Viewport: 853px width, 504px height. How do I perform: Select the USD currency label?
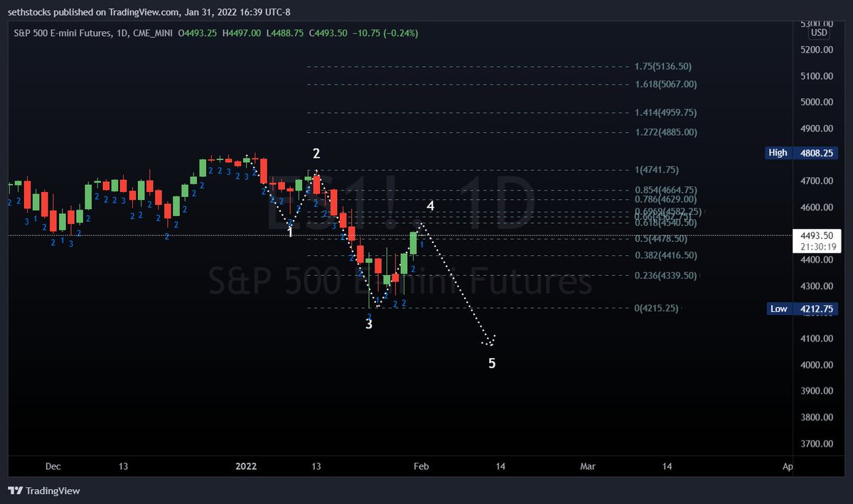[x=820, y=32]
